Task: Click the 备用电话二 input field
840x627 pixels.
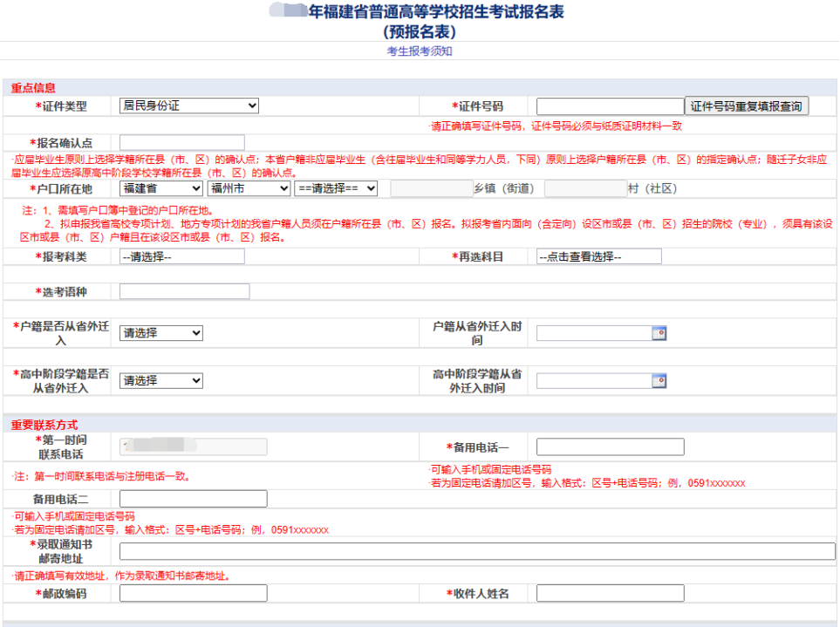Action: (x=193, y=499)
